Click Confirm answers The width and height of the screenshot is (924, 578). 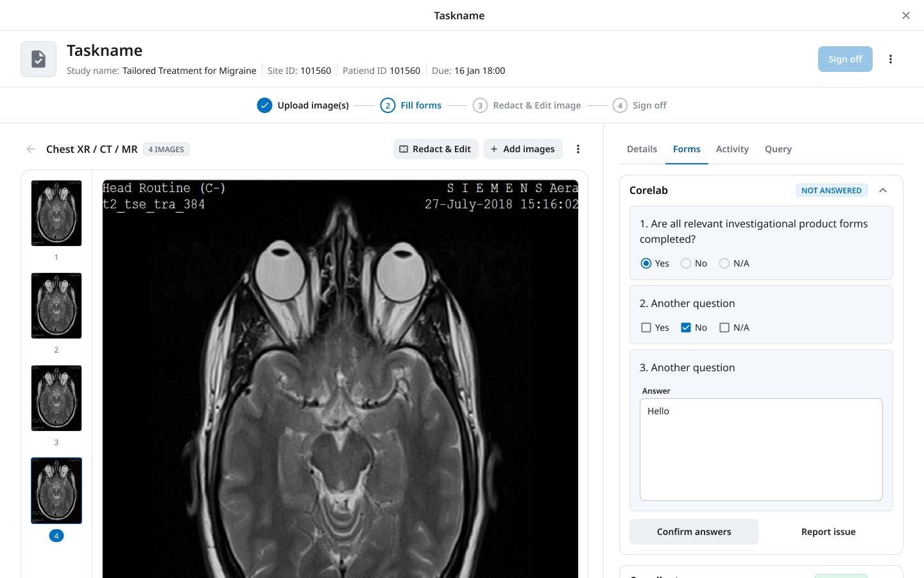click(694, 531)
